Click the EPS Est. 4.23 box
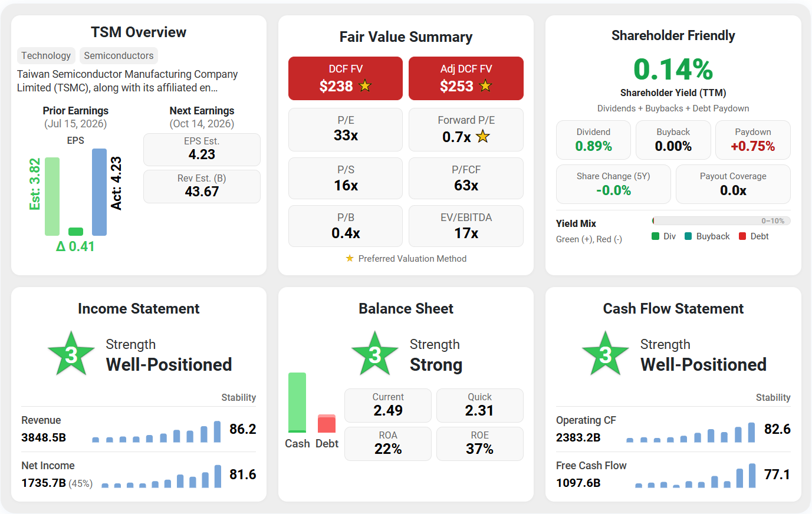812x514 pixels. click(202, 150)
